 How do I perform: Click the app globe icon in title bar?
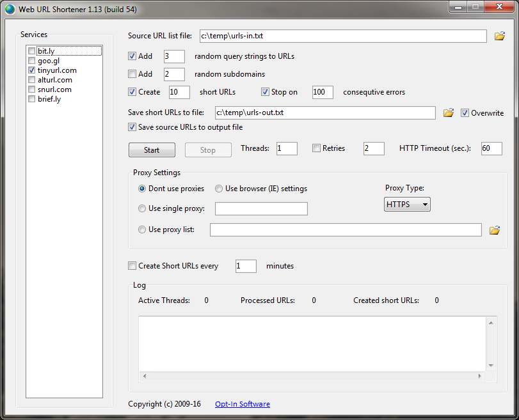pyautogui.click(x=10, y=9)
